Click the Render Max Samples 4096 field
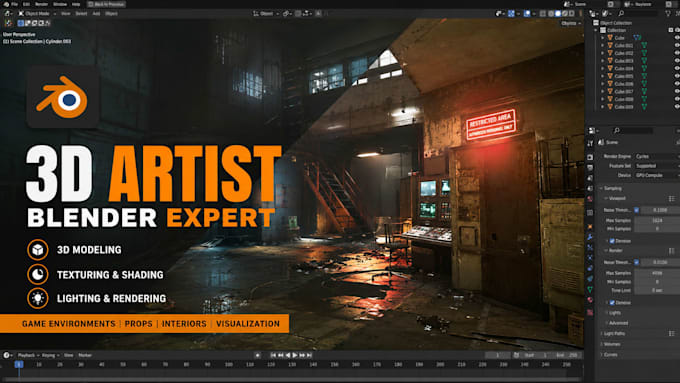This screenshot has height=383, width=680. pos(657,273)
